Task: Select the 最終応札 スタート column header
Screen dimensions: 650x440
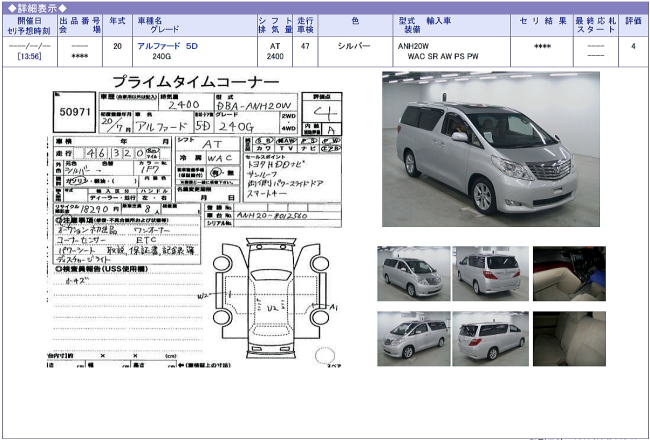Action: 596,25
